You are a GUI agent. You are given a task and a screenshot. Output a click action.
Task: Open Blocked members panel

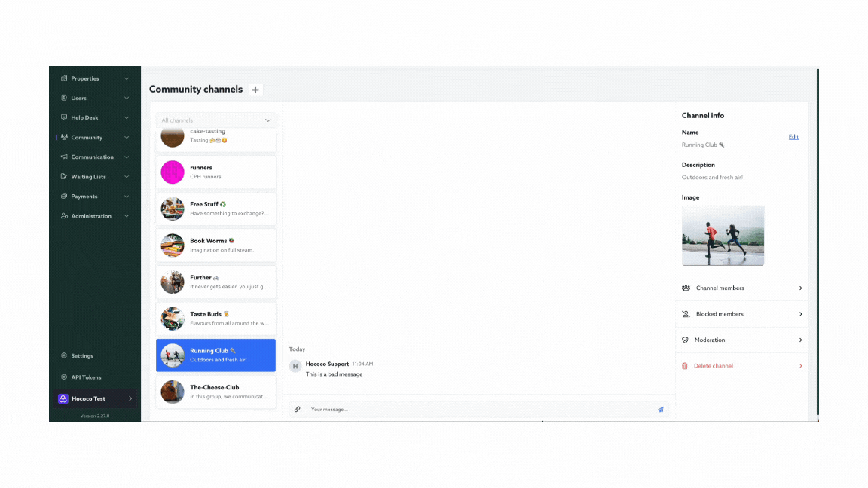(741, 314)
